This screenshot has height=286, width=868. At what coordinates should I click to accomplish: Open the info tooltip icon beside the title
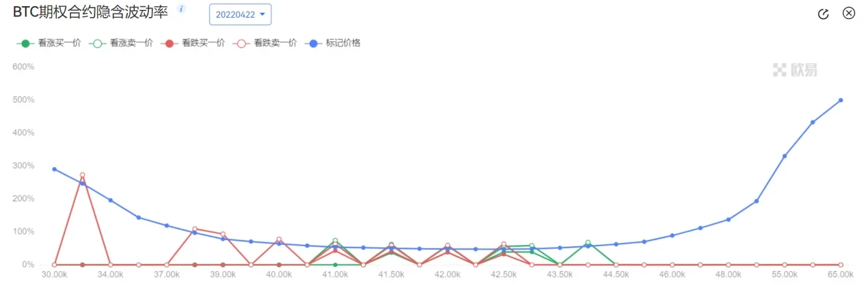[x=181, y=9]
